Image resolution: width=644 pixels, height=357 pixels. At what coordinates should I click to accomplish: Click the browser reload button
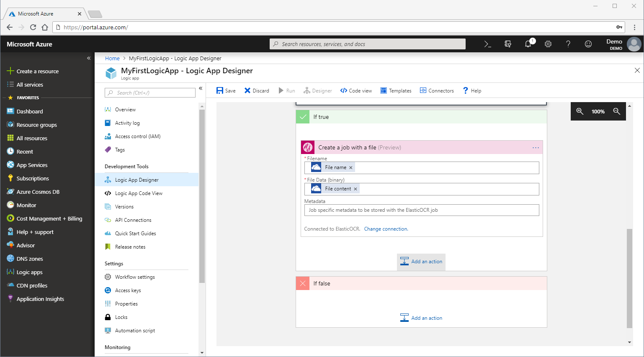(33, 27)
